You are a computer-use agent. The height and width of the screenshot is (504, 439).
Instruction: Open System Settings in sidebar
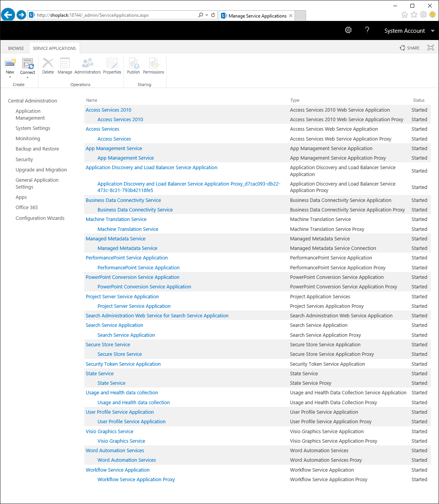click(x=33, y=128)
